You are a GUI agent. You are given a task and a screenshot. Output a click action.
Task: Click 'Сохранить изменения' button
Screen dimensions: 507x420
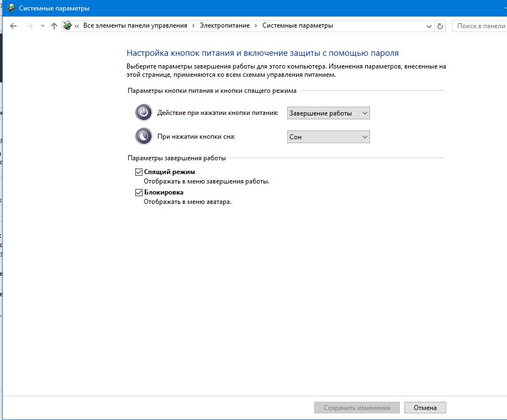click(x=357, y=408)
